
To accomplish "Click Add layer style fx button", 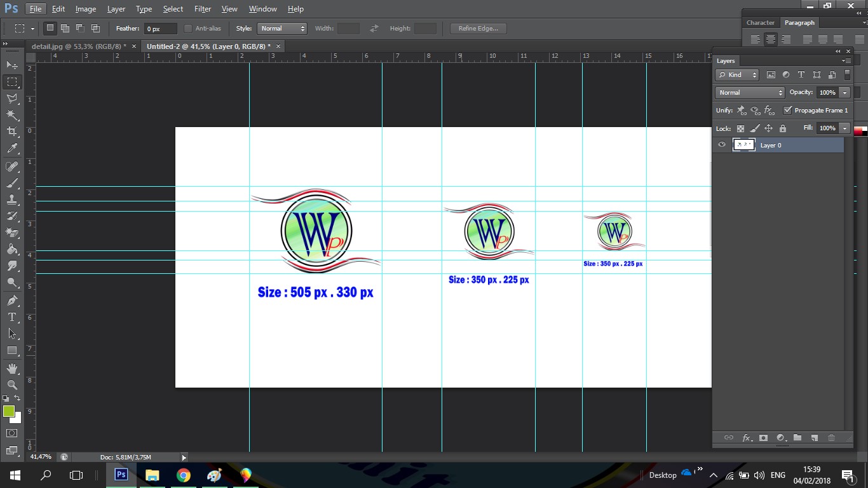I will [x=747, y=438].
